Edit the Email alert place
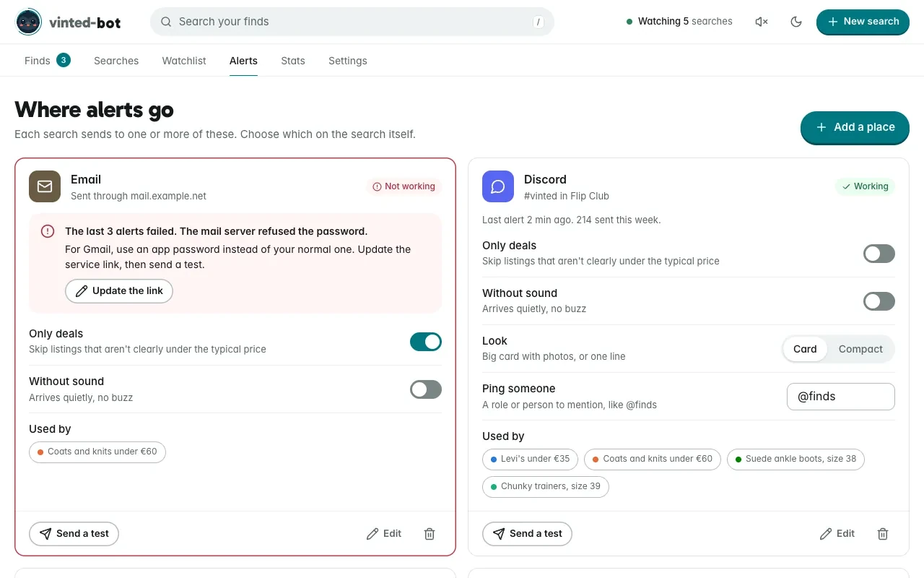The height and width of the screenshot is (578, 924). coord(384,534)
